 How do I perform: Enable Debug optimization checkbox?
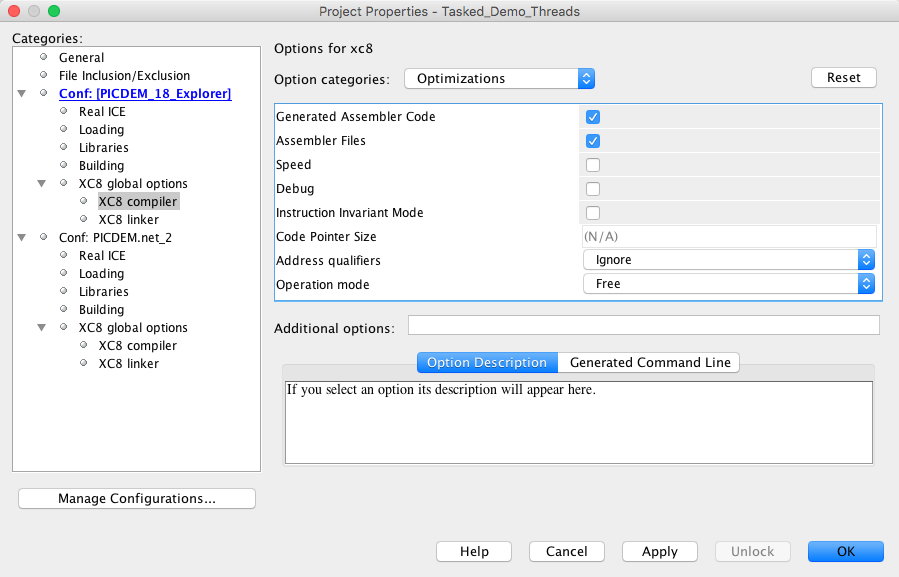593,189
